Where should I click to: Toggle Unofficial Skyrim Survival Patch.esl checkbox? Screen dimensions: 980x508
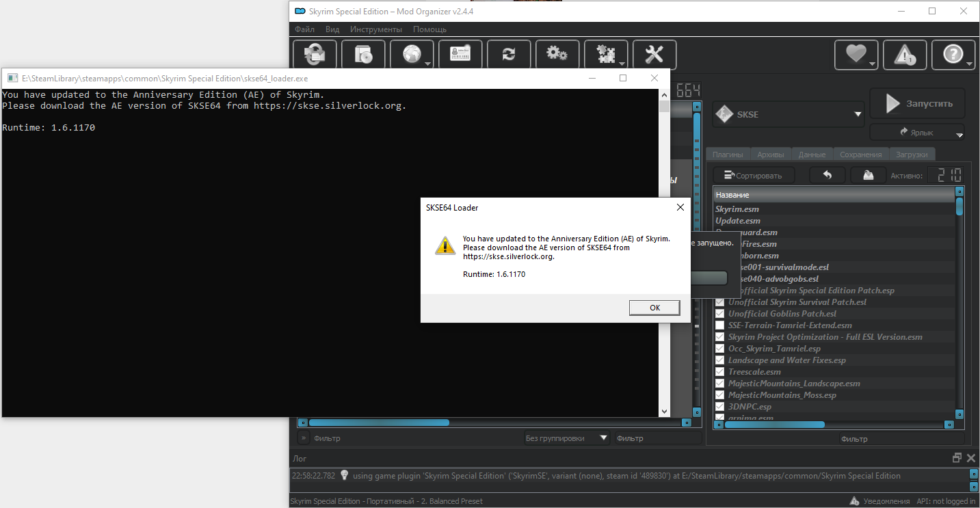(719, 302)
